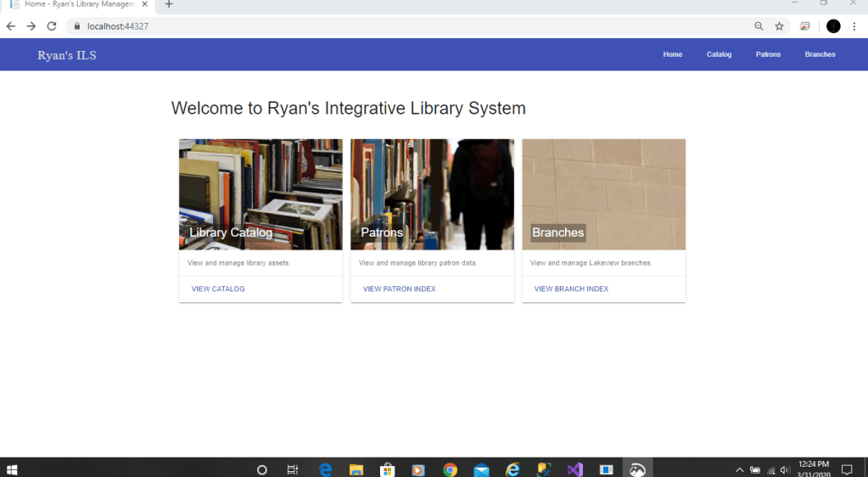868x477 pixels.
Task: Open the VIEW PATRON INDEX link
Action: (x=399, y=289)
